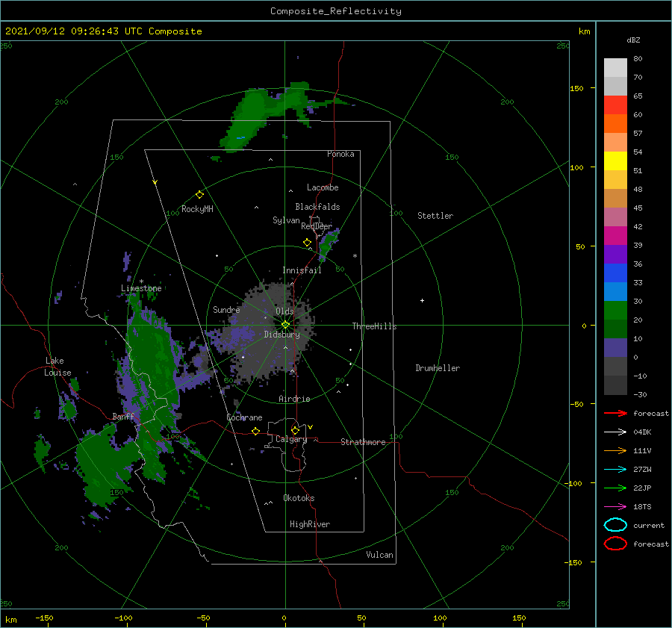
Task: Click the Ponoka label on map
Action: coord(340,154)
